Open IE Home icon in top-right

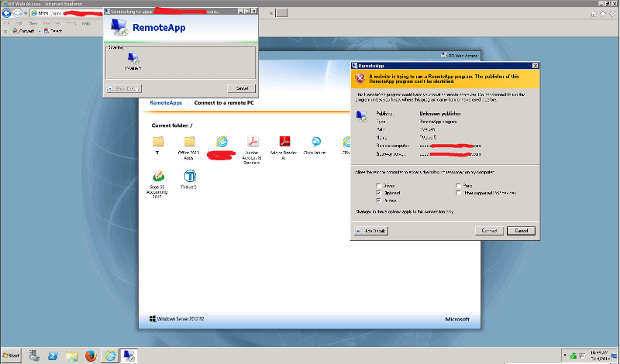point(594,14)
